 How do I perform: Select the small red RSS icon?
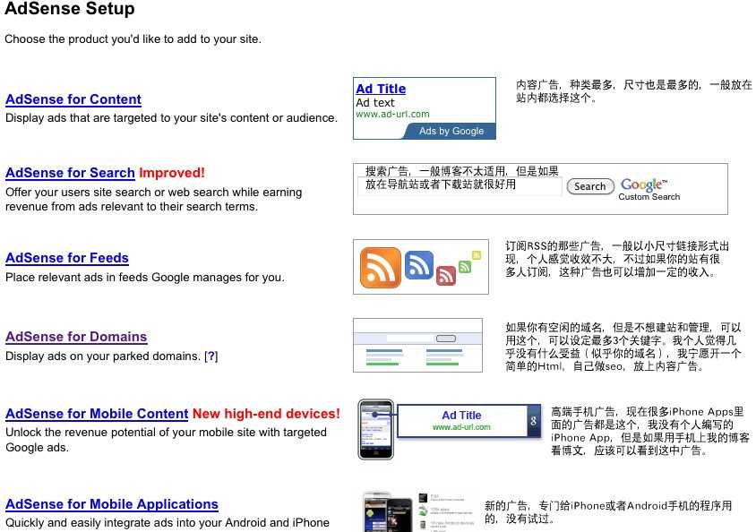[446, 276]
